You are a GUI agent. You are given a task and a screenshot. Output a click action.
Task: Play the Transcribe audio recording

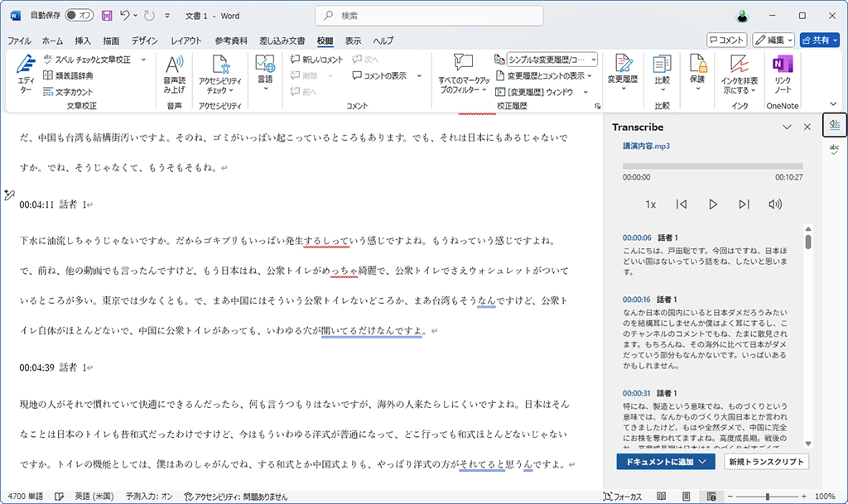(712, 204)
